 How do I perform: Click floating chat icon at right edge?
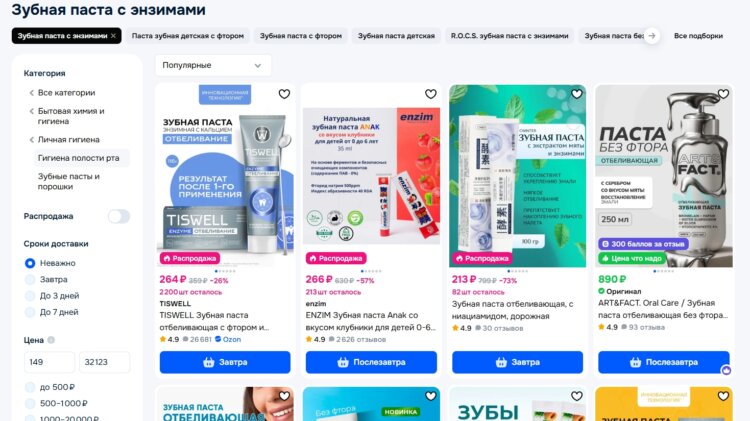point(726,370)
